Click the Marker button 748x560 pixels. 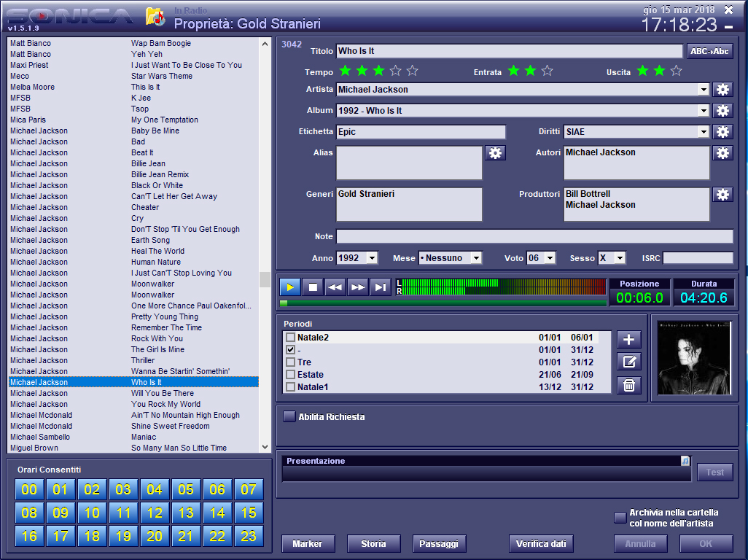pos(308,544)
